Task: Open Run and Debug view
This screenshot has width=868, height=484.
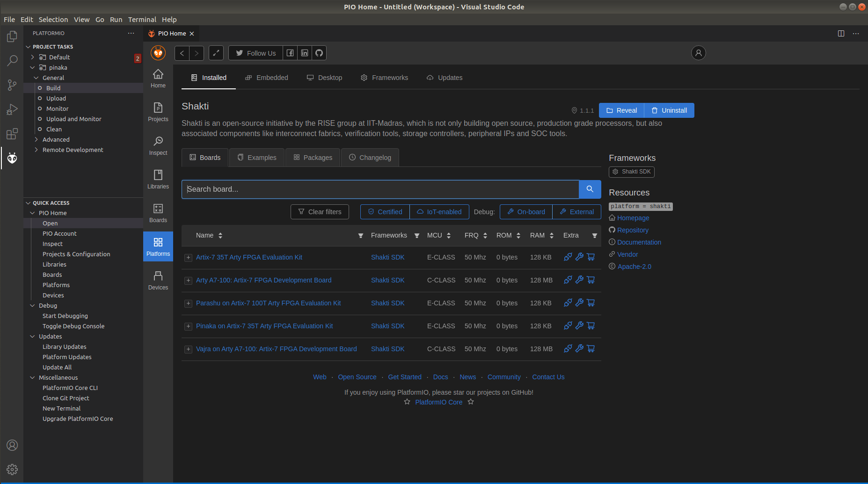Action: coord(12,109)
